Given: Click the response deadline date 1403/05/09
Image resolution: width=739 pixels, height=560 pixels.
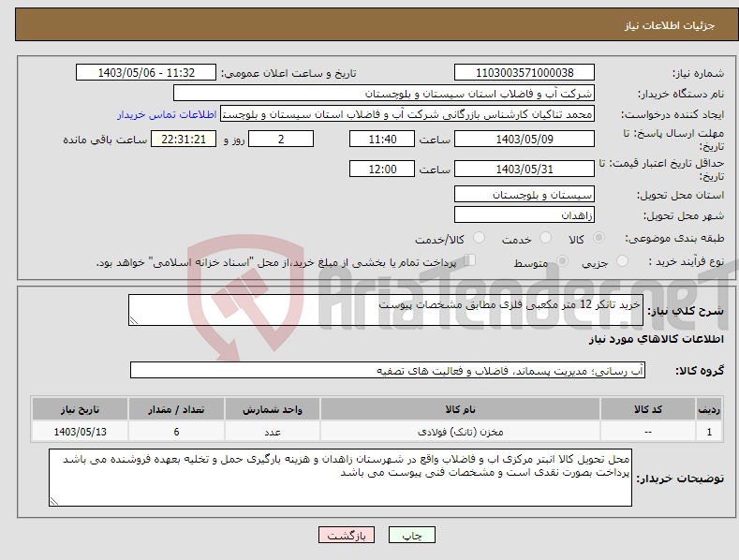Looking at the screenshot, I should [x=525, y=139].
